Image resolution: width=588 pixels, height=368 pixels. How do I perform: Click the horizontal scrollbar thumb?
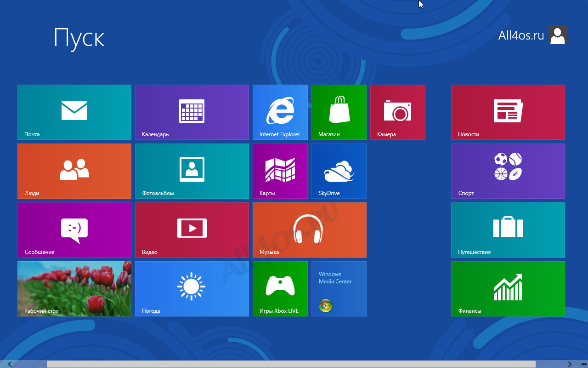coord(291,364)
